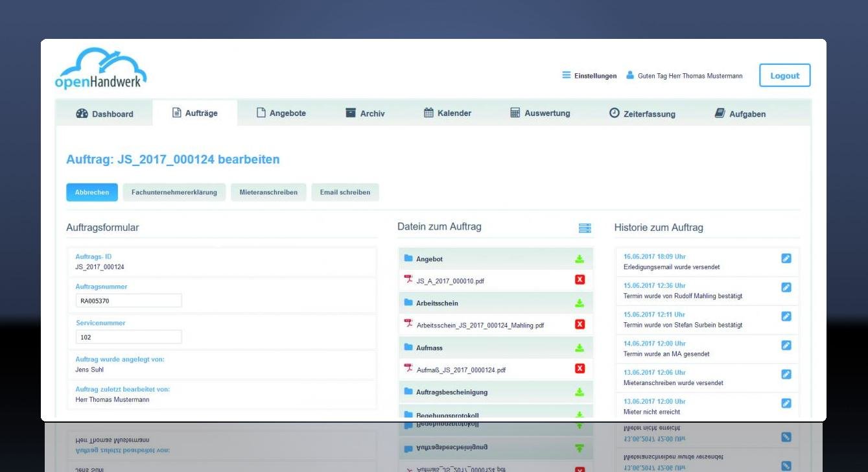The width and height of the screenshot is (868, 472).
Task: Select text 'Erledigungsemail wurde versendet'
Action: click(672, 267)
